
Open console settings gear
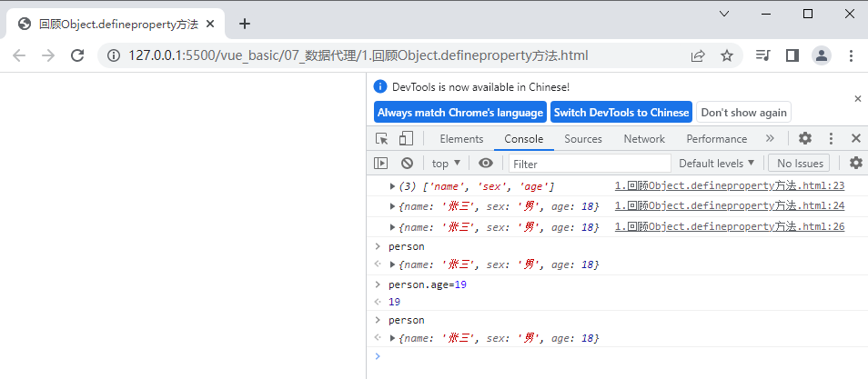coord(856,163)
